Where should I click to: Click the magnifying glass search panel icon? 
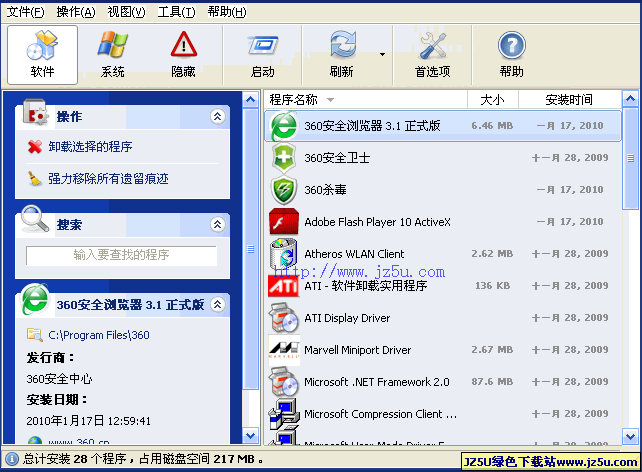(34, 219)
